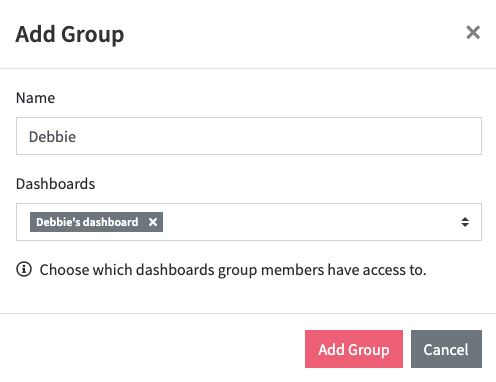Click the blank footer area left of Add Group
The width and height of the screenshot is (496, 382).
pos(152,349)
